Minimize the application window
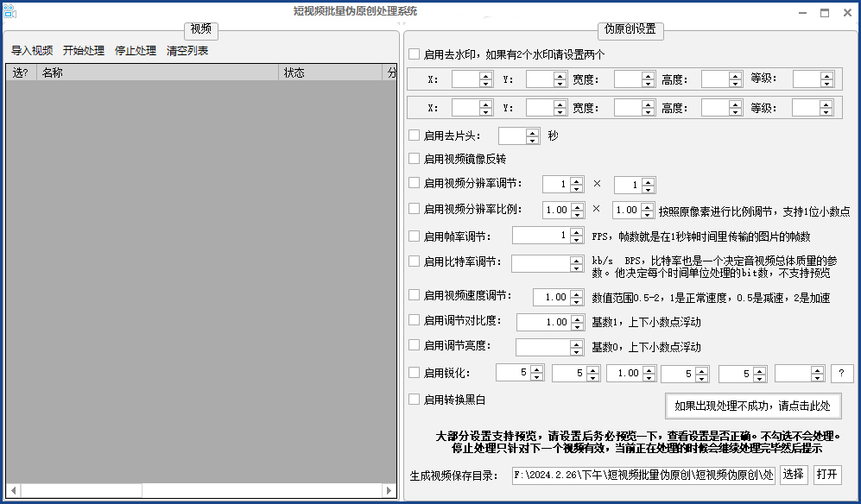Image resolution: width=861 pixels, height=504 pixels. [803, 13]
